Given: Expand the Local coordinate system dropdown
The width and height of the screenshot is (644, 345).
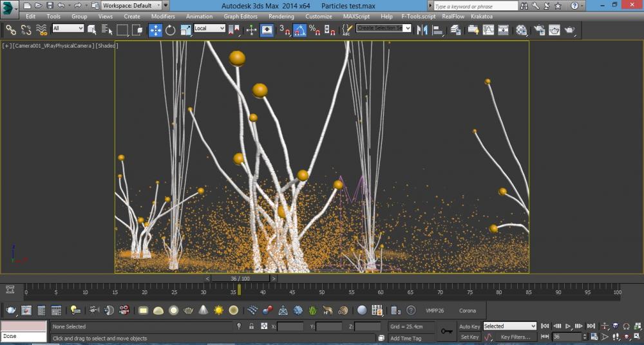Looking at the screenshot, I should point(209,28).
